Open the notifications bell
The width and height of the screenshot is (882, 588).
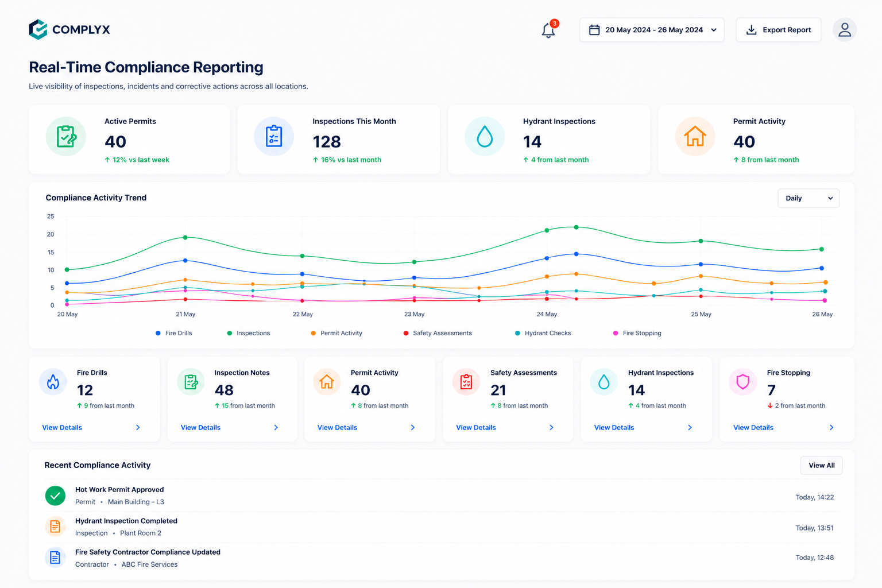pos(548,30)
